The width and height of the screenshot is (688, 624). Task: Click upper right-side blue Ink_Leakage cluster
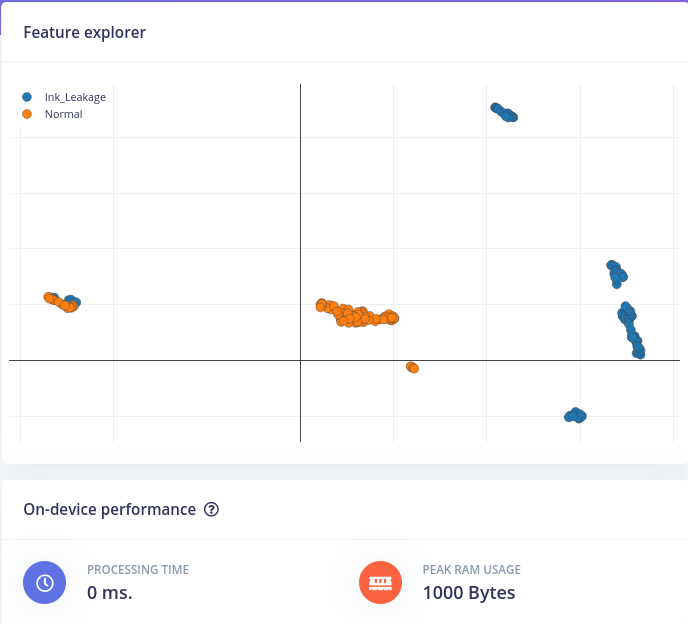pos(616,274)
